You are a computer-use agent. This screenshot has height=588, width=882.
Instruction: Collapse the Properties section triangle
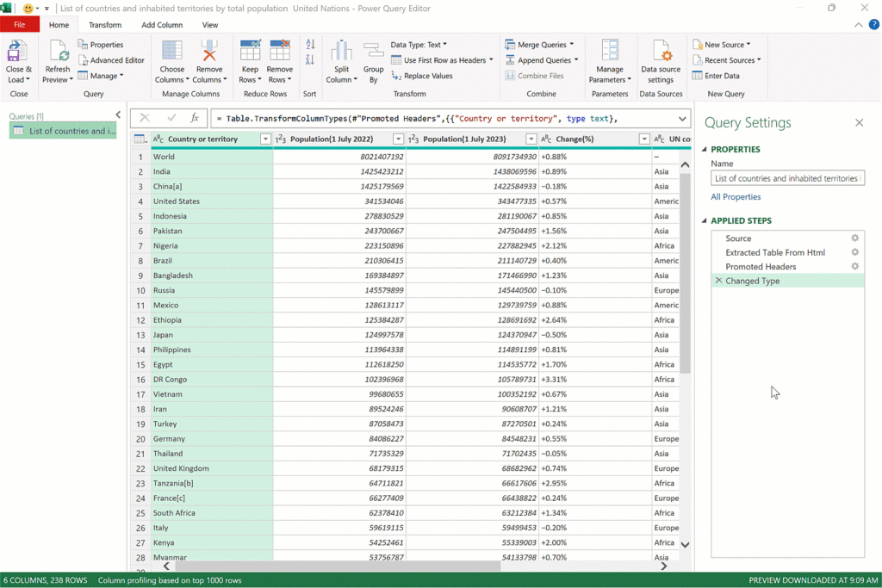(x=705, y=150)
